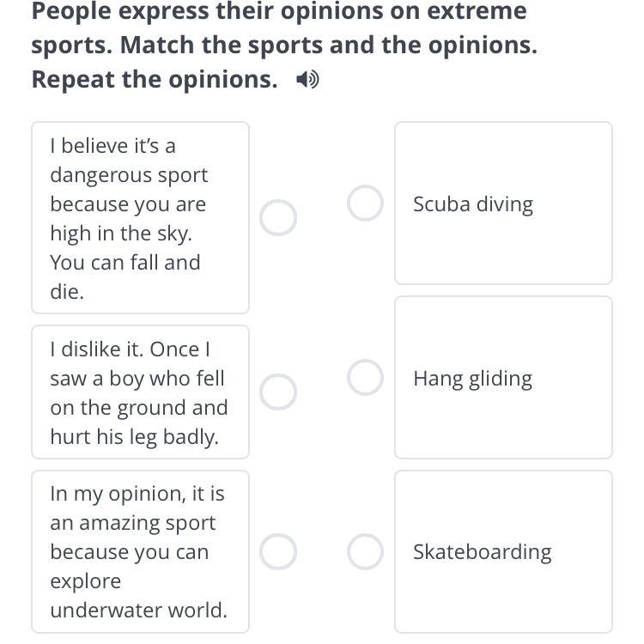Select the radio next to the 'high in the sky' opinion

coord(278,218)
